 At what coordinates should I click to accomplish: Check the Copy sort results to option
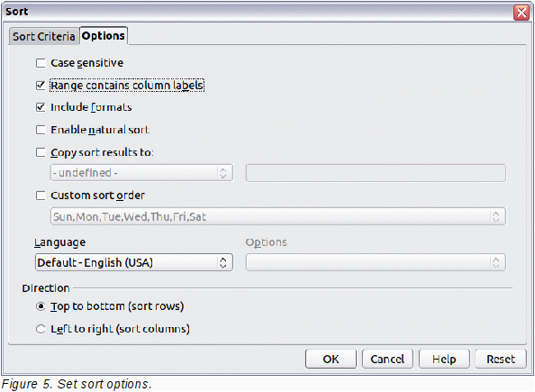click(x=41, y=152)
